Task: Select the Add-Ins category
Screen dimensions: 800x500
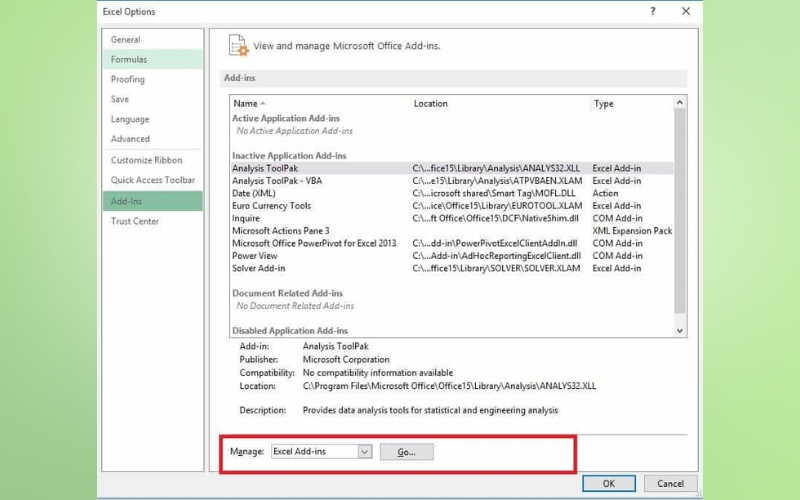Action: pyautogui.click(x=152, y=201)
